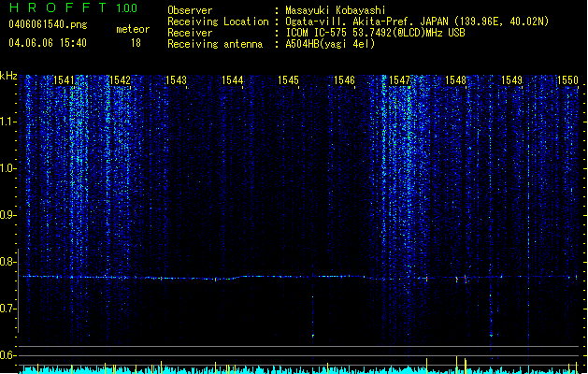Click the Observer label
Screen dimensions: 588x374
[x=190, y=10]
